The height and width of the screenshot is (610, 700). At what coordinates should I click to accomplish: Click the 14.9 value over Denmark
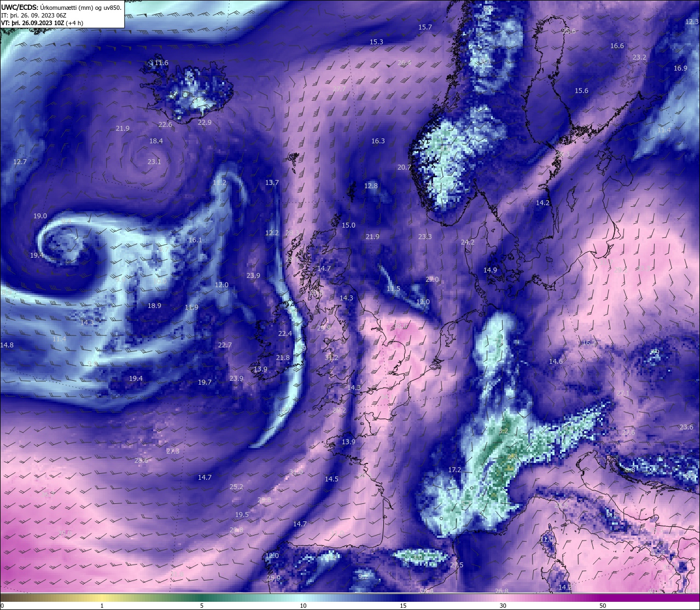pyautogui.click(x=490, y=270)
